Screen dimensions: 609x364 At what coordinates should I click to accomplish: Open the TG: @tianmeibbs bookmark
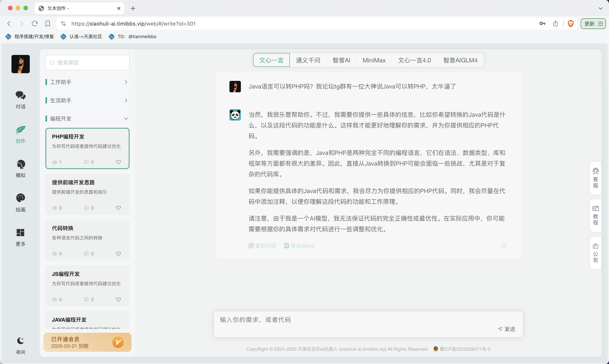coord(132,37)
